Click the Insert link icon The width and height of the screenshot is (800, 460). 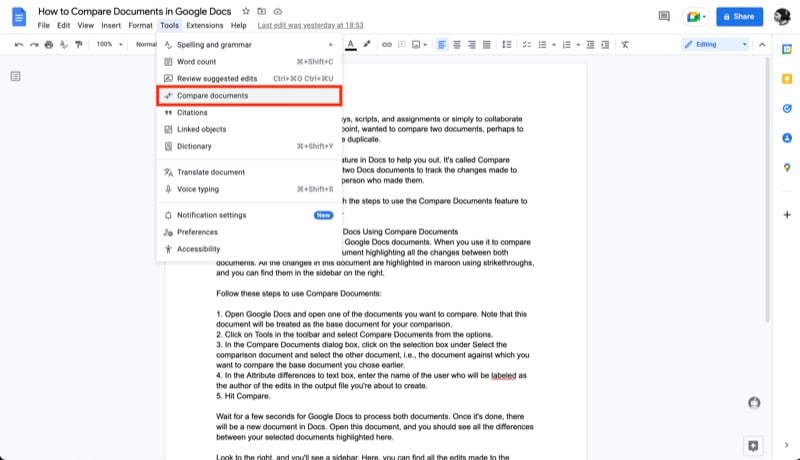(x=387, y=45)
